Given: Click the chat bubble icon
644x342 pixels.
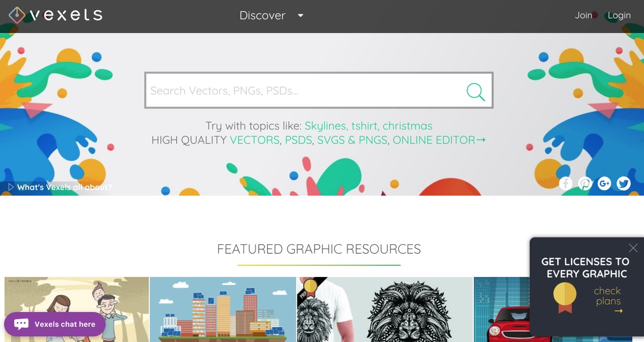Looking at the screenshot, I should click(x=21, y=324).
